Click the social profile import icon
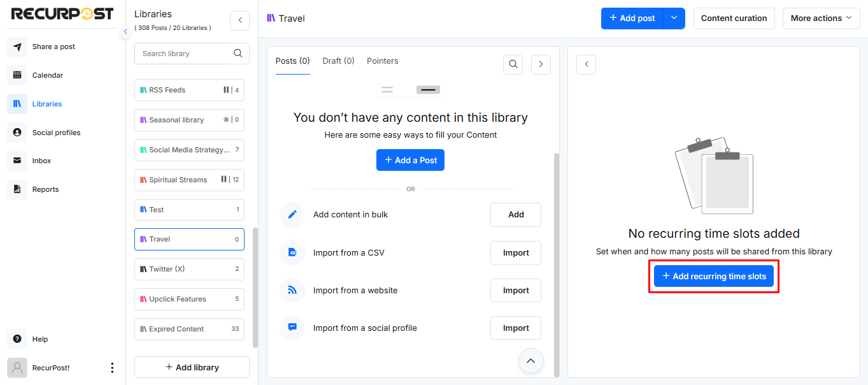 pyautogui.click(x=292, y=328)
